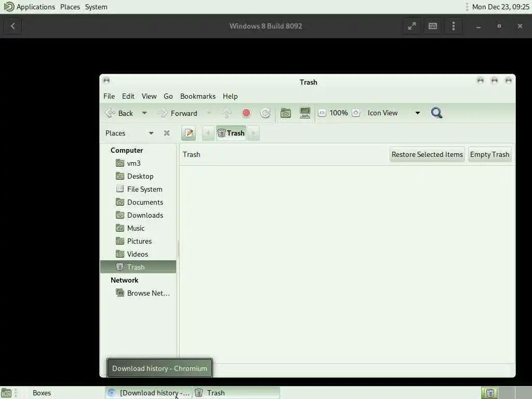Click the path bar left scroll arrow
Viewport: 532px width, 399px height.
point(208,133)
